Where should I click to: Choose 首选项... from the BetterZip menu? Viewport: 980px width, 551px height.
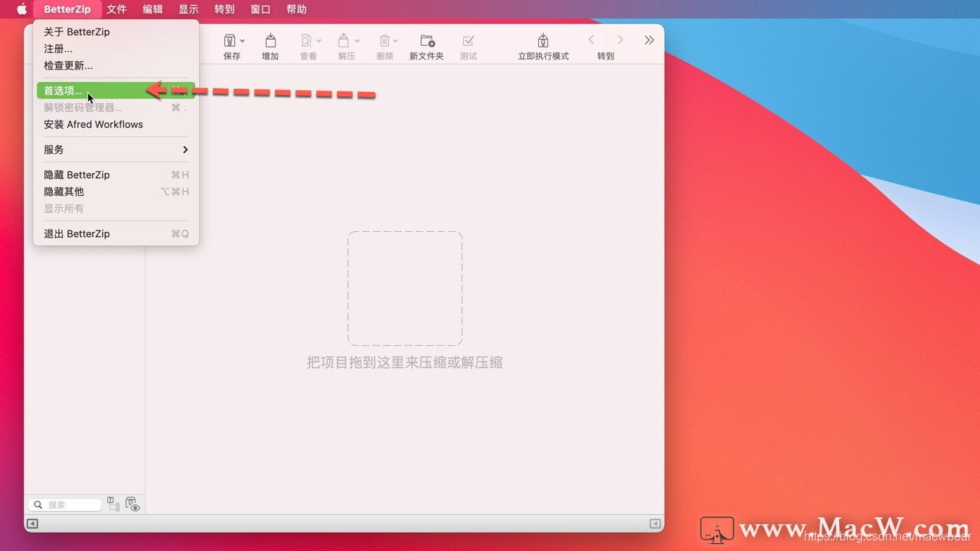click(x=116, y=90)
